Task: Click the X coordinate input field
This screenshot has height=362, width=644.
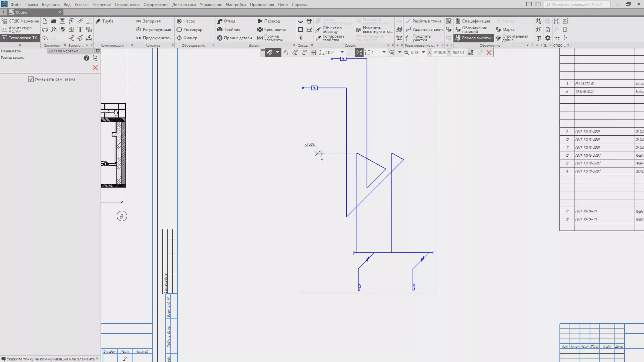Action: tap(439, 53)
